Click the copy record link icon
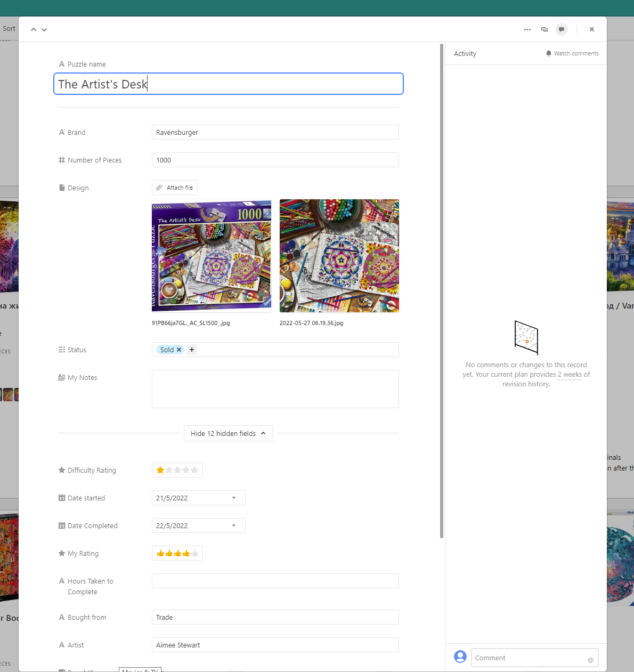Image resolution: width=634 pixels, height=672 pixels. click(544, 30)
